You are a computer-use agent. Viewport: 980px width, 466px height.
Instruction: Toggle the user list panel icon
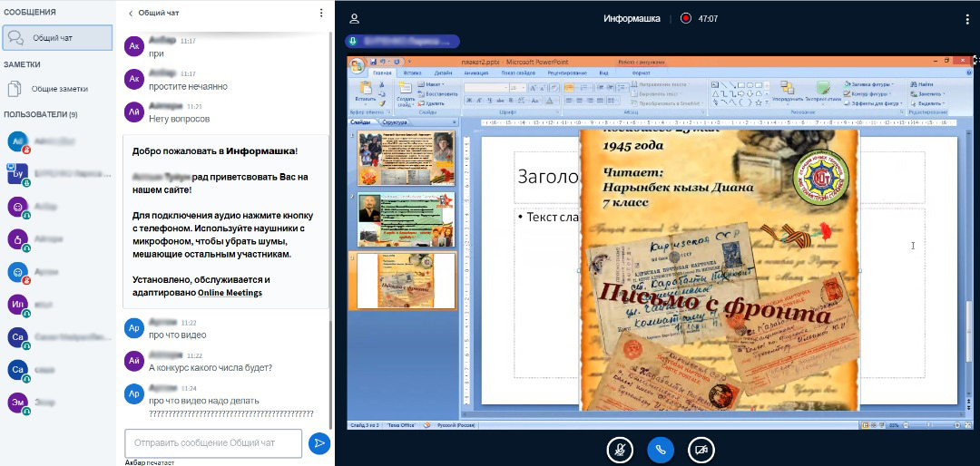tap(354, 18)
